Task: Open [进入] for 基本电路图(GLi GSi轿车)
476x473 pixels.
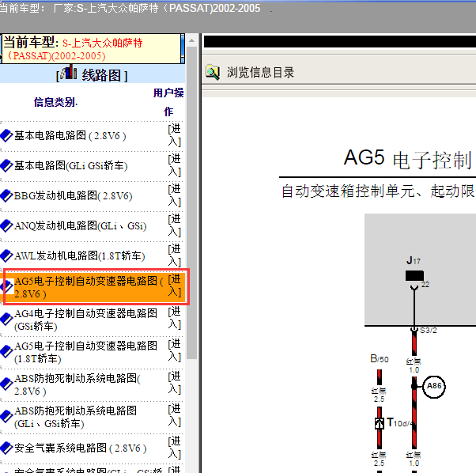Action: coord(175,165)
